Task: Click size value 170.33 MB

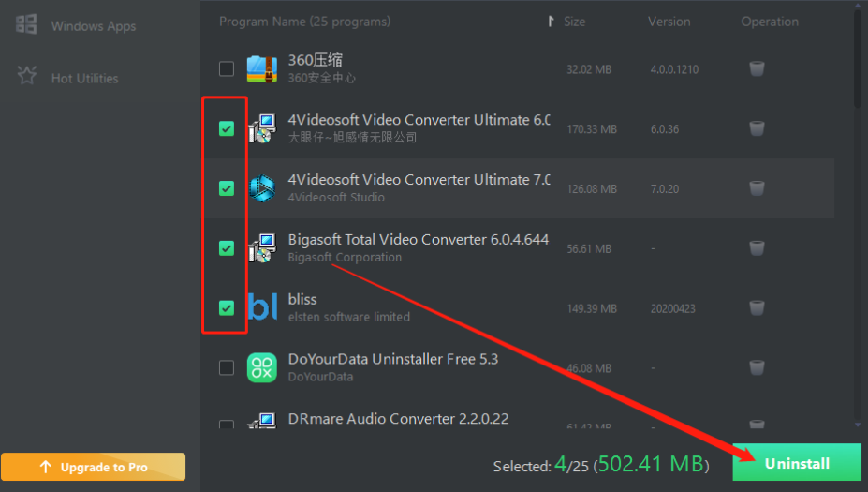Action: pyautogui.click(x=592, y=129)
